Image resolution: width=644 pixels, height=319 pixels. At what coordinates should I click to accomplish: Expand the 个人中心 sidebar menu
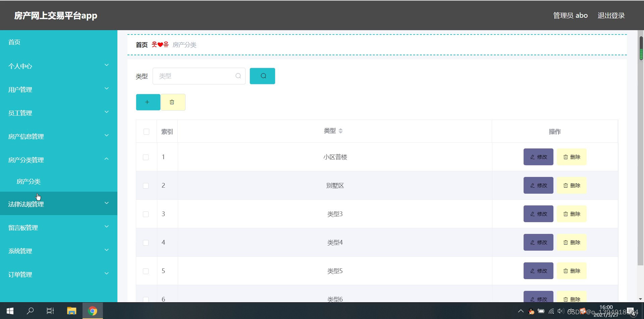tap(59, 66)
